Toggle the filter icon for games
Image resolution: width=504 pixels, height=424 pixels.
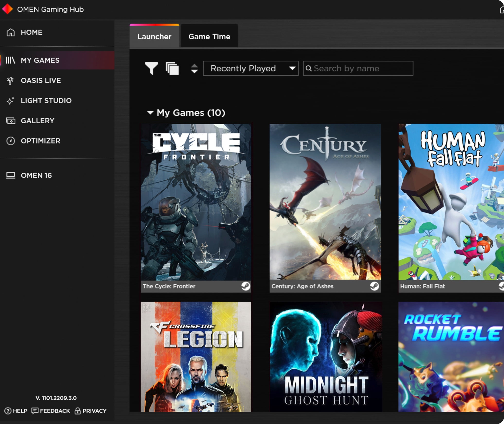(x=151, y=68)
